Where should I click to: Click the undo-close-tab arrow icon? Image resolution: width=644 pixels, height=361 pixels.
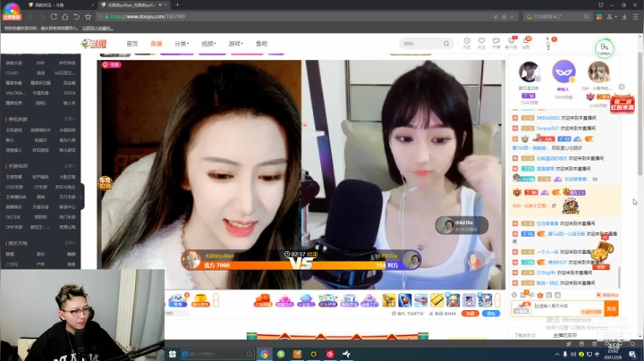[76, 17]
